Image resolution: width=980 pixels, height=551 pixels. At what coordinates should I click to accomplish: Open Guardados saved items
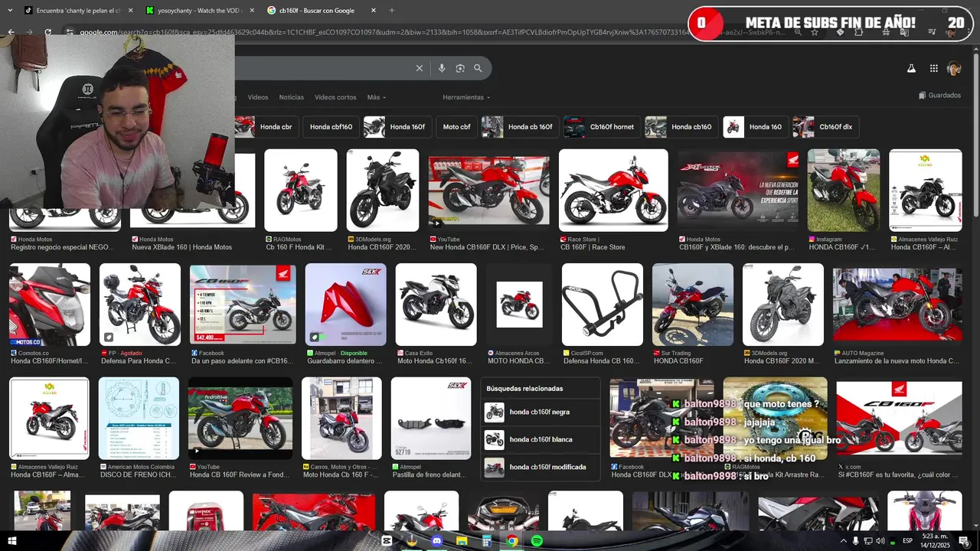(x=939, y=96)
